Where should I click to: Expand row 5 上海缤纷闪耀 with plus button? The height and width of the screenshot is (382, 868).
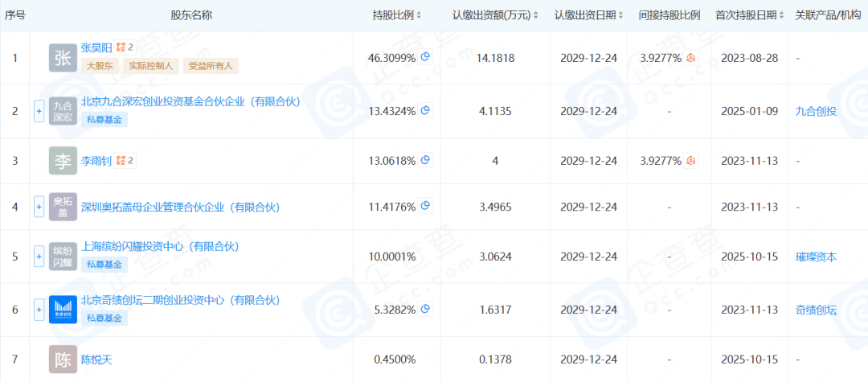pyautogui.click(x=39, y=257)
